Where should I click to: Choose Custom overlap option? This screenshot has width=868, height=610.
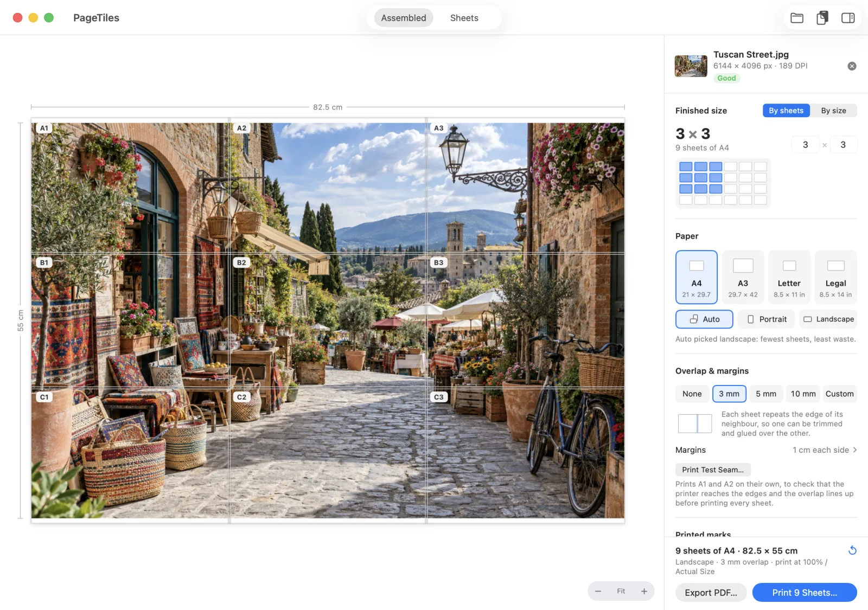[x=839, y=394]
